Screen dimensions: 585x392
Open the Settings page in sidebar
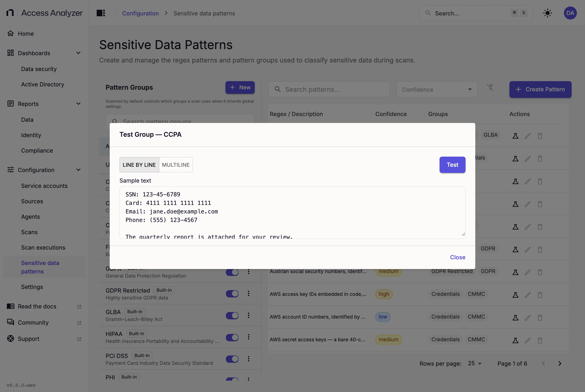32,287
